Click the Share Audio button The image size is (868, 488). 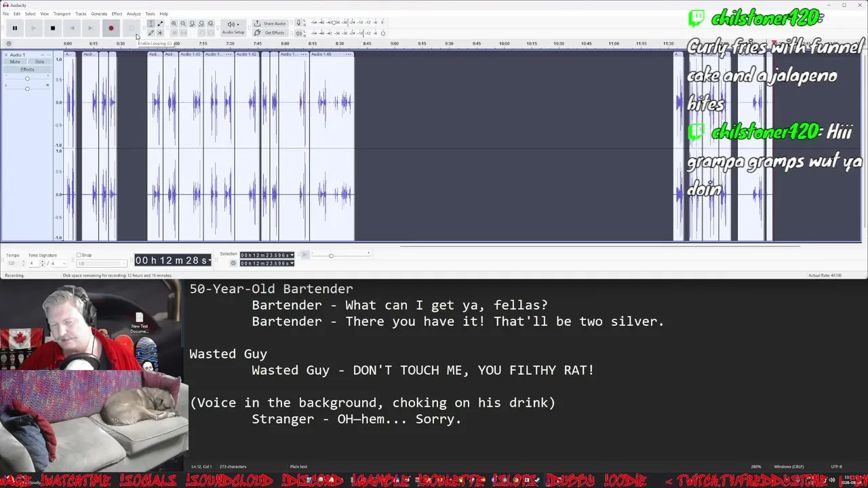pyautogui.click(x=270, y=24)
